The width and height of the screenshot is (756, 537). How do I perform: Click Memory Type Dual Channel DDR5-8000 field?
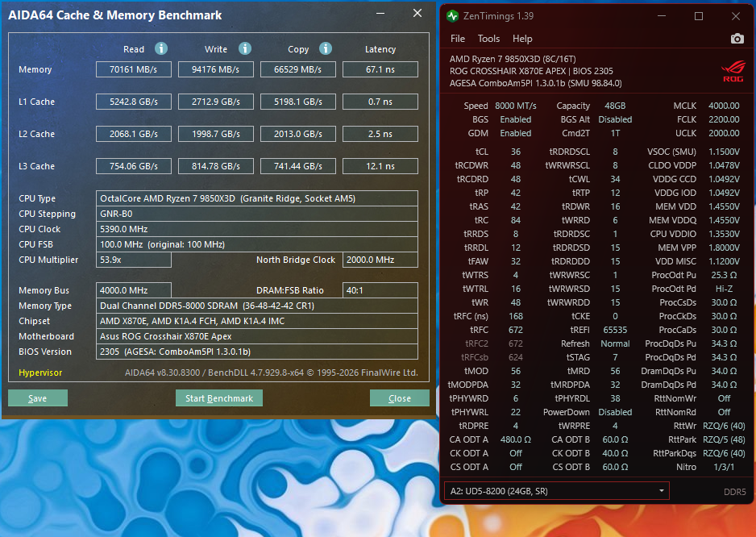click(x=257, y=306)
